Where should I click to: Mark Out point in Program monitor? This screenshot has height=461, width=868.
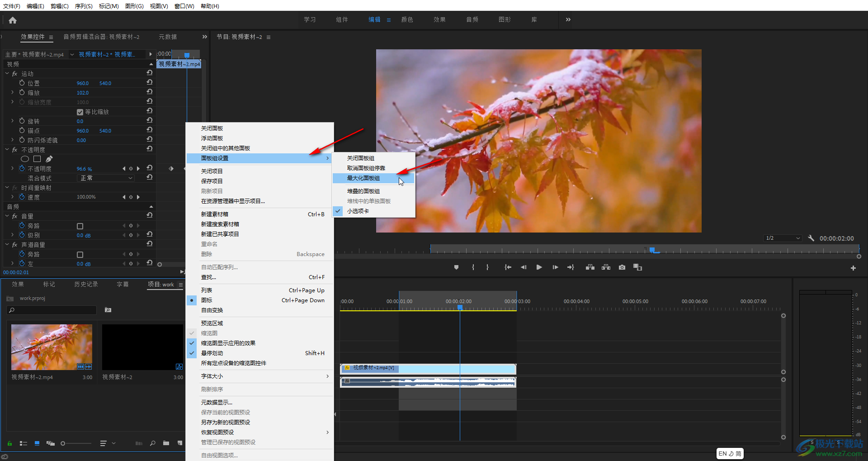(x=487, y=267)
